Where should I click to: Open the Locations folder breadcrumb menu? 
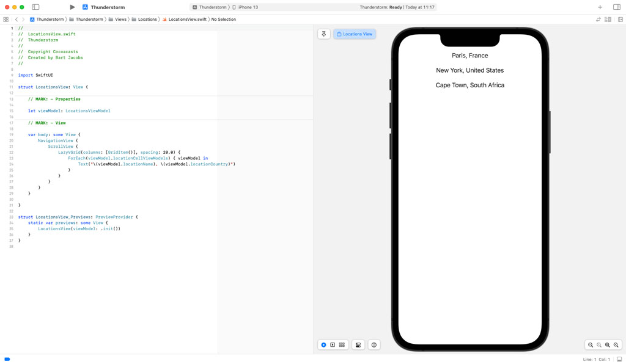(x=147, y=19)
